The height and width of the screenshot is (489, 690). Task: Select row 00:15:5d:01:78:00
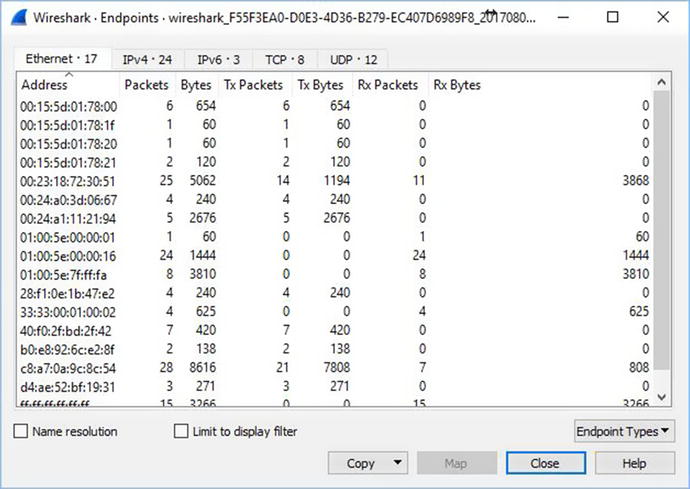(x=334, y=106)
